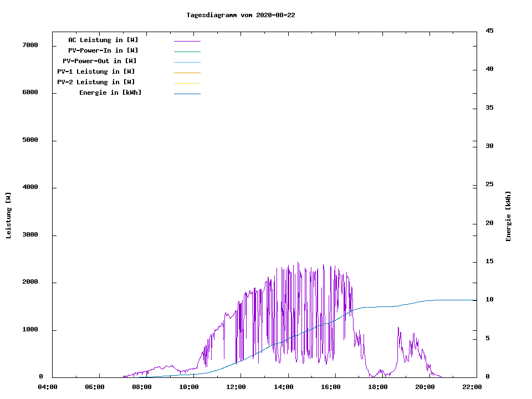532x399 pixels.
Task: Click the chart title Tagesdiagramm vom 2020-08-22
Action: point(241,15)
